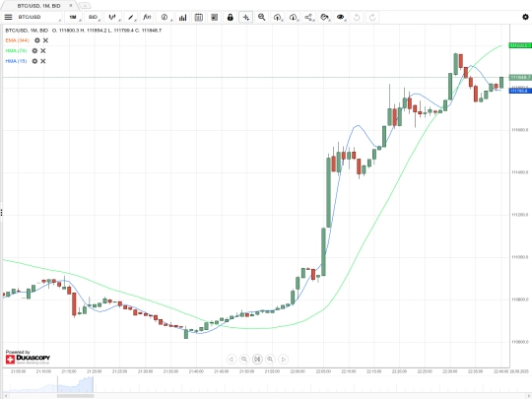Toggle the crosshair cursor tool
The image size is (532, 399).
pyautogui.click(x=245, y=17)
